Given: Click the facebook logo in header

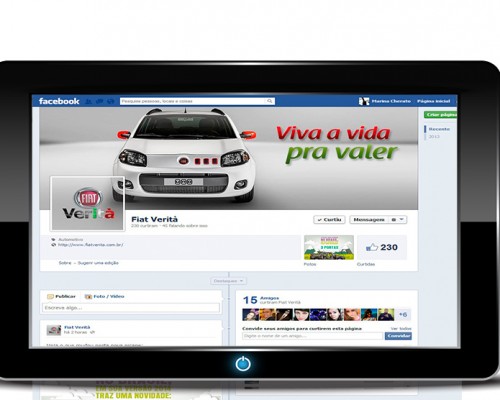Looking at the screenshot, I should [59, 101].
